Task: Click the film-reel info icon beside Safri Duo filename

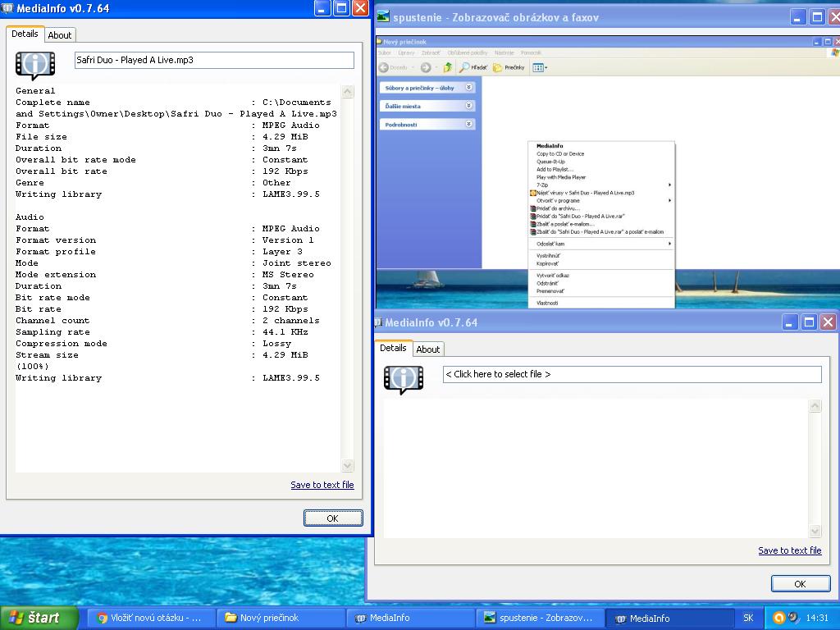Action: click(x=35, y=65)
